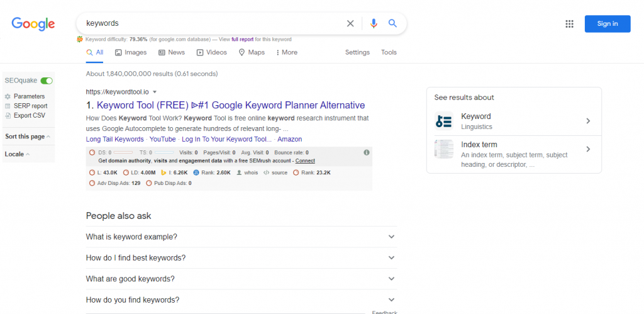Open whois lookup for keywordtool.io
Viewport: 644px width, 314px height.
click(x=247, y=172)
